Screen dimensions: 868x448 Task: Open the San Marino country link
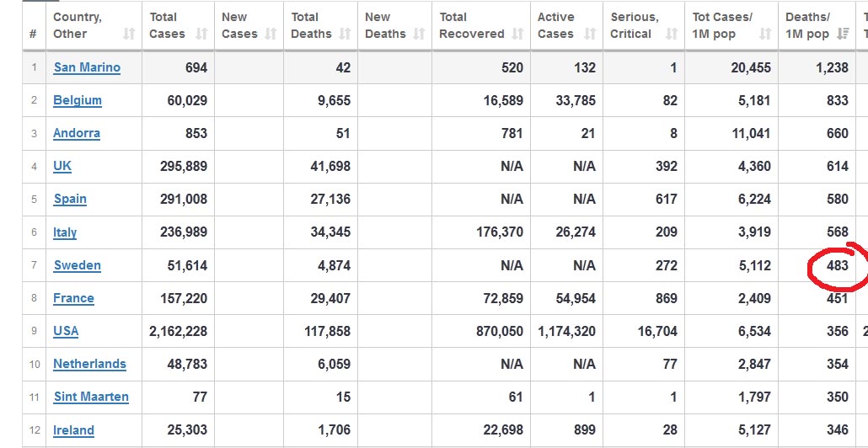tap(87, 67)
